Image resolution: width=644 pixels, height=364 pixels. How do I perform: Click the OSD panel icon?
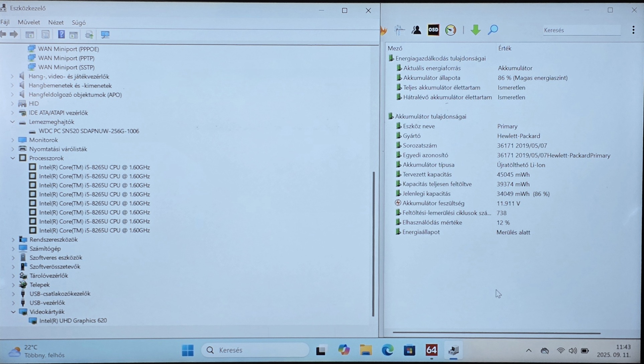tap(433, 30)
